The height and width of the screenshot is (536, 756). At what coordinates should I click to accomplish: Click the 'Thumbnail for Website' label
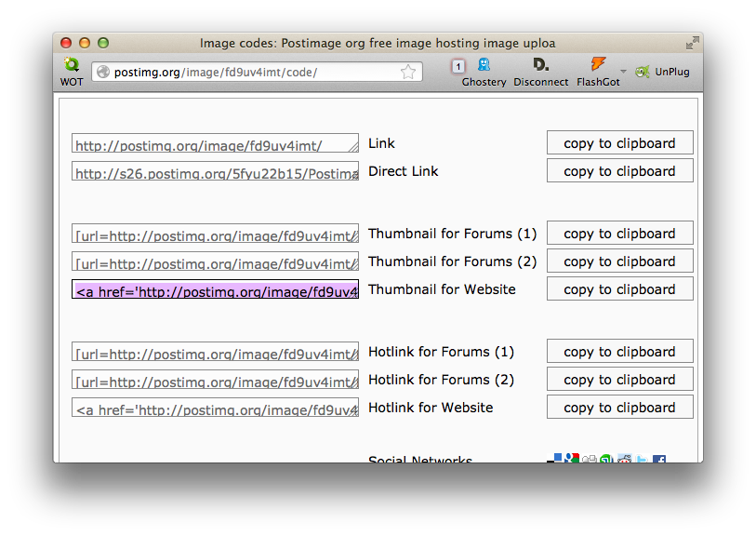coord(442,289)
